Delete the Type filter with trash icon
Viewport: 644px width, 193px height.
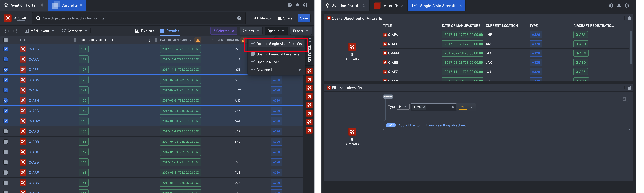tap(624, 99)
